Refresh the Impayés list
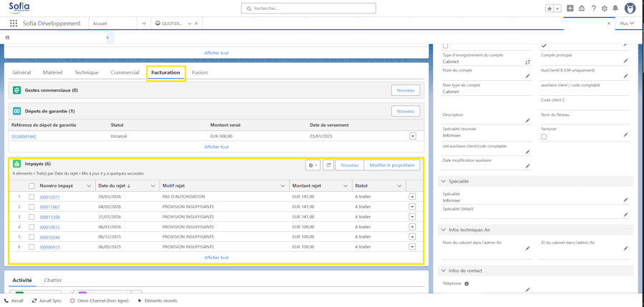This screenshot has width=644, height=307. (x=328, y=165)
